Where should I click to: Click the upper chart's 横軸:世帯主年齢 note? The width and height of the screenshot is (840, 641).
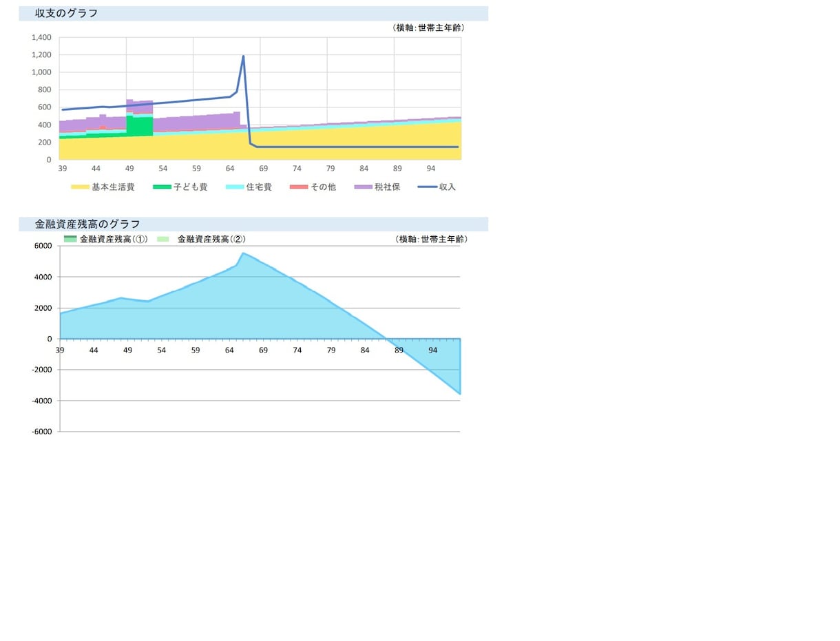428,28
